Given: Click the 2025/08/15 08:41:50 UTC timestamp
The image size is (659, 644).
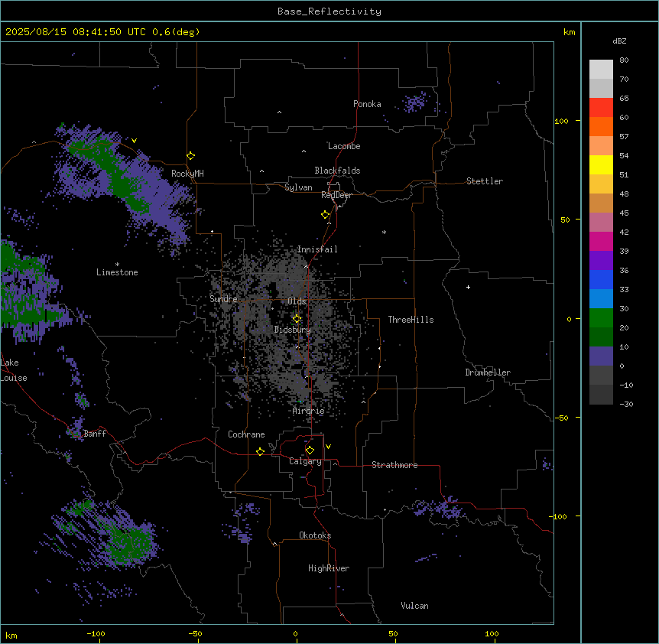Looking at the screenshot, I should (x=76, y=32).
